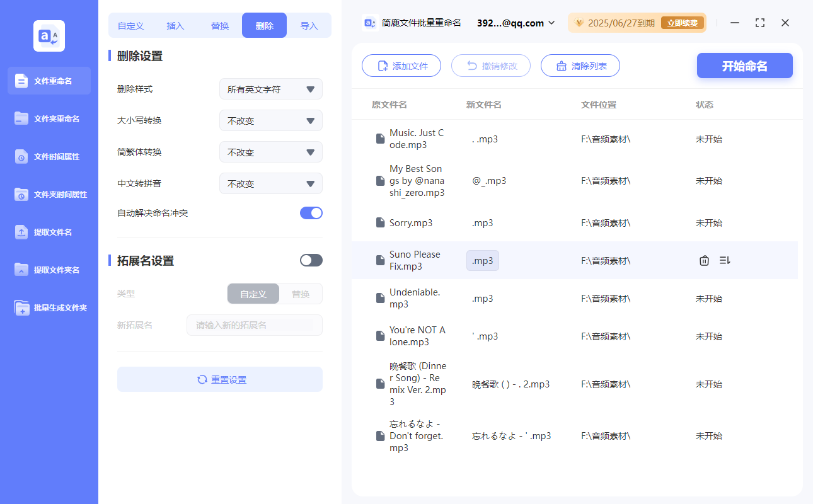Open 提取文件夹名 in the sidebar
Image resolution: width=813 pixels, height=504 pixels.
(x=49, y=270)
